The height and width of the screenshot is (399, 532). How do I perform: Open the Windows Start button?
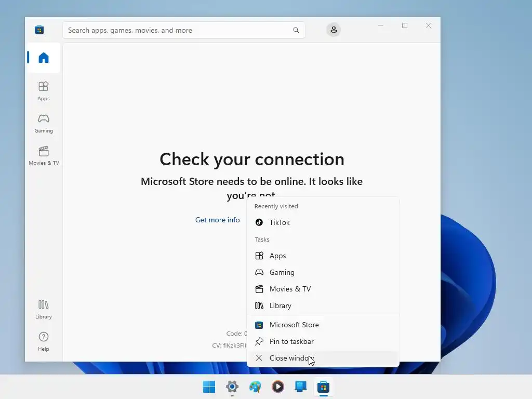click(209, 387)
